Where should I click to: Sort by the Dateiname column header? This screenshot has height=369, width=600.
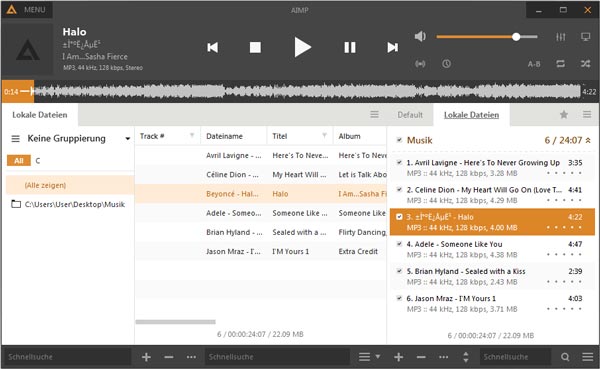[x=225, y=136]
